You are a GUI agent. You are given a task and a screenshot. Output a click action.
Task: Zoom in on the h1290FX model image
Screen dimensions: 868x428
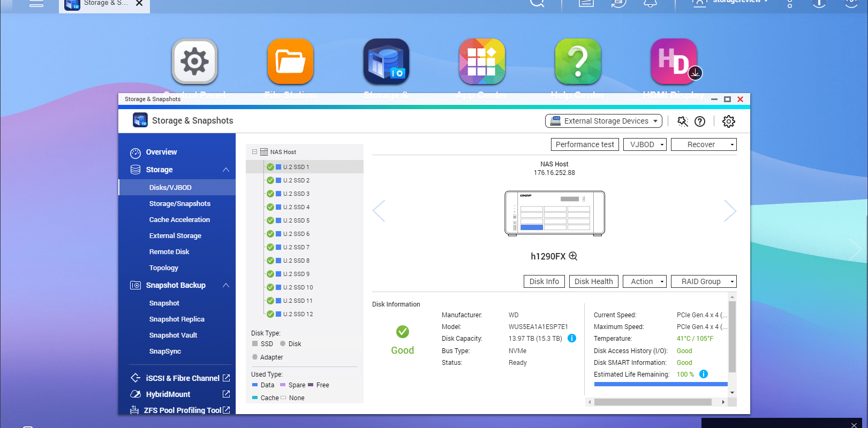tap(573, 256)
